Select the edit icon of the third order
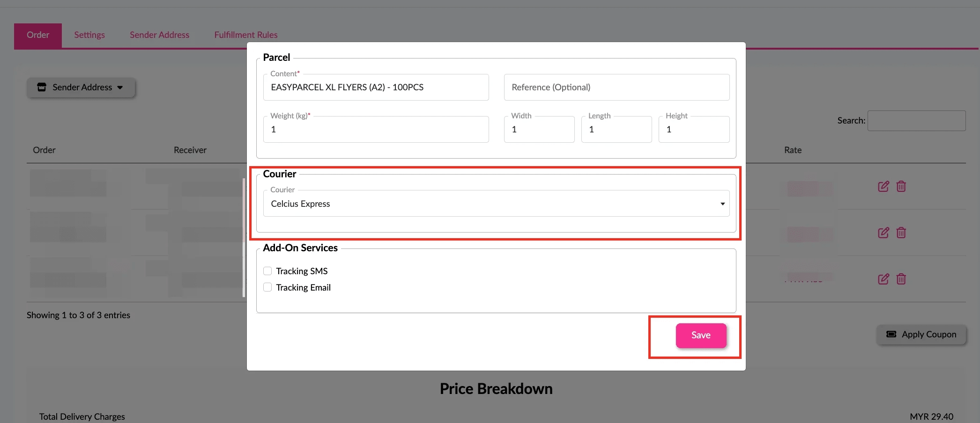This screenshot has height=423, width=980. coord(883,279)
